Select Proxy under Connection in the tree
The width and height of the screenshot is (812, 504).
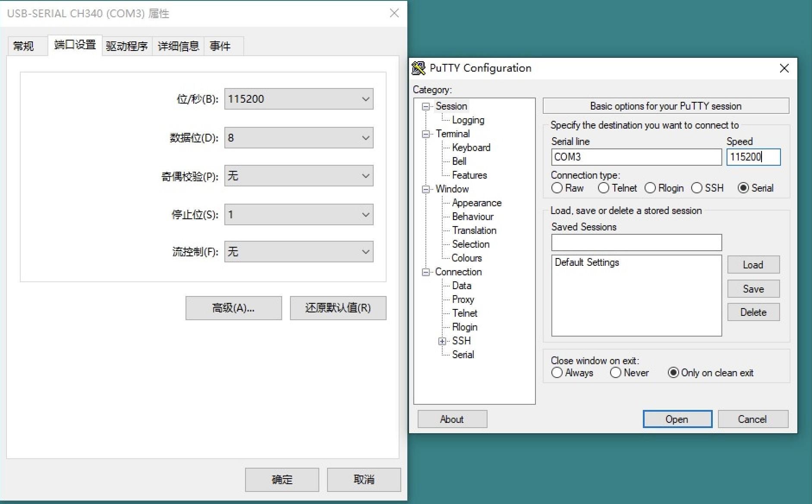click(x=463, y=299)
